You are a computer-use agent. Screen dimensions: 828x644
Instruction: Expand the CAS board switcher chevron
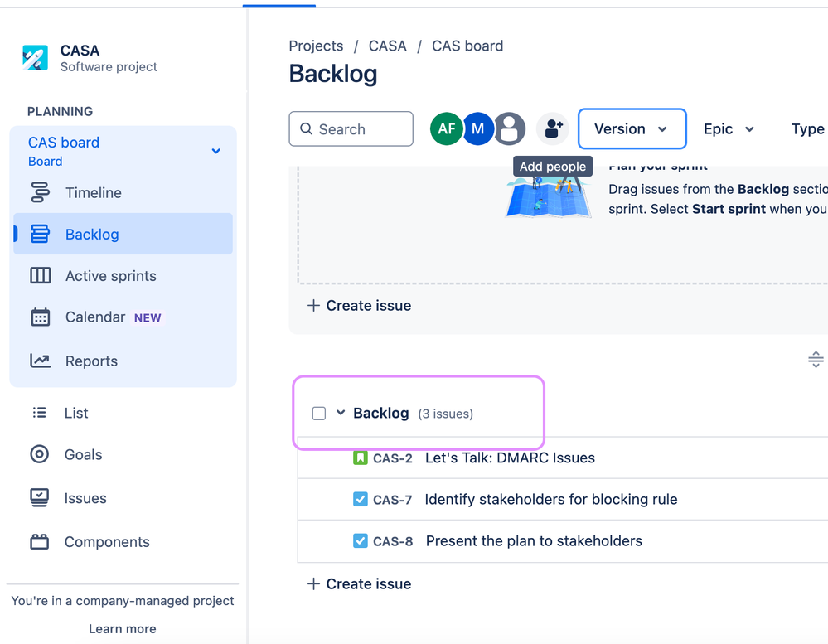(x=216, y=151)
